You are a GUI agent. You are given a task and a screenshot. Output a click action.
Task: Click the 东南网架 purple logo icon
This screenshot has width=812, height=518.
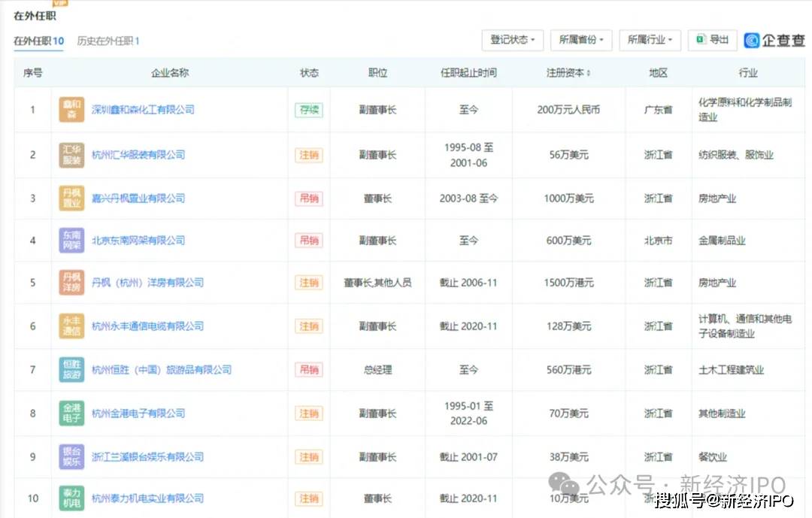pos(71,241)
